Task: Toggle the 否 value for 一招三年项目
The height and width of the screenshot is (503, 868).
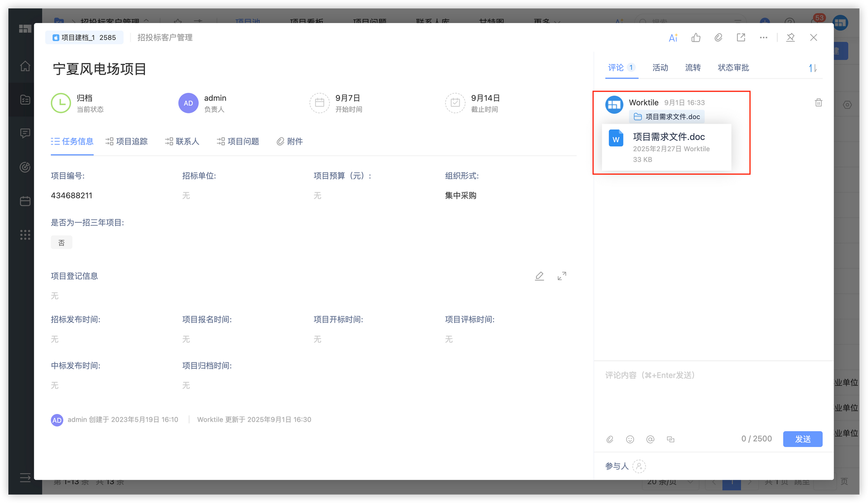Action: pyautogui.click(x=62, y=243)
